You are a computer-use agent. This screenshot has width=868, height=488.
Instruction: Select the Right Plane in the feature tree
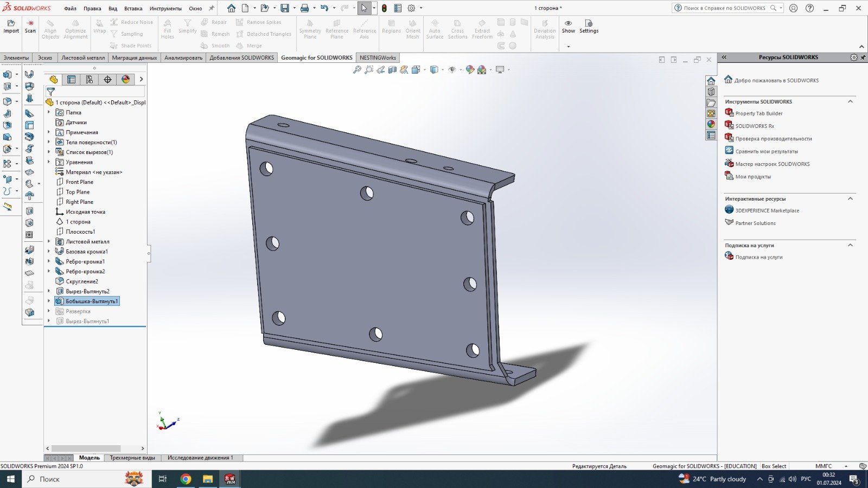pyautogui.click(x=79, y=202)
